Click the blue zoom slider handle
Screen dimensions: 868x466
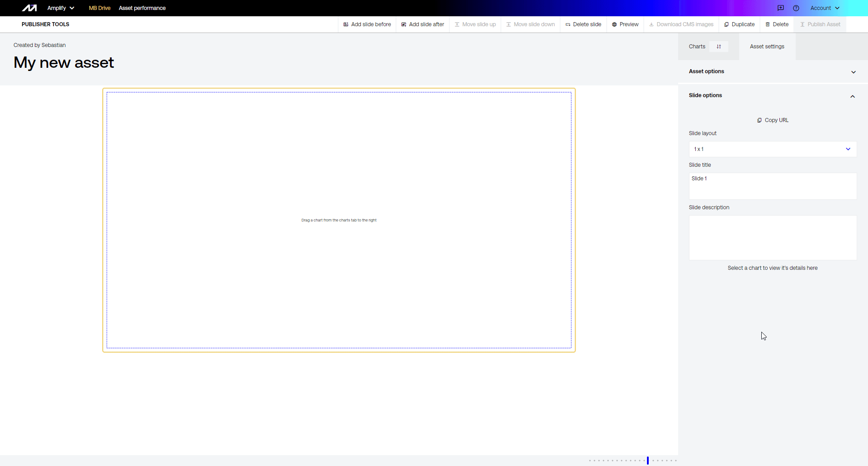tap(648, 460)
